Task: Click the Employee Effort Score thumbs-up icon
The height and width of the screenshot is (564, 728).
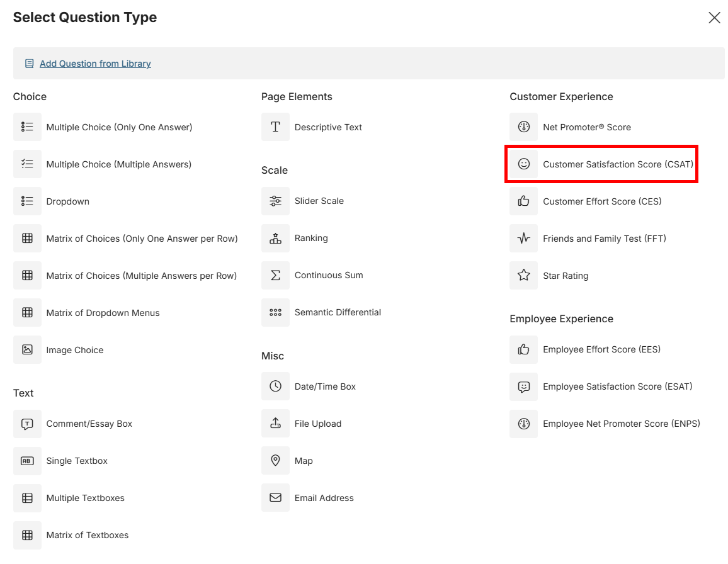Action: 524,349
